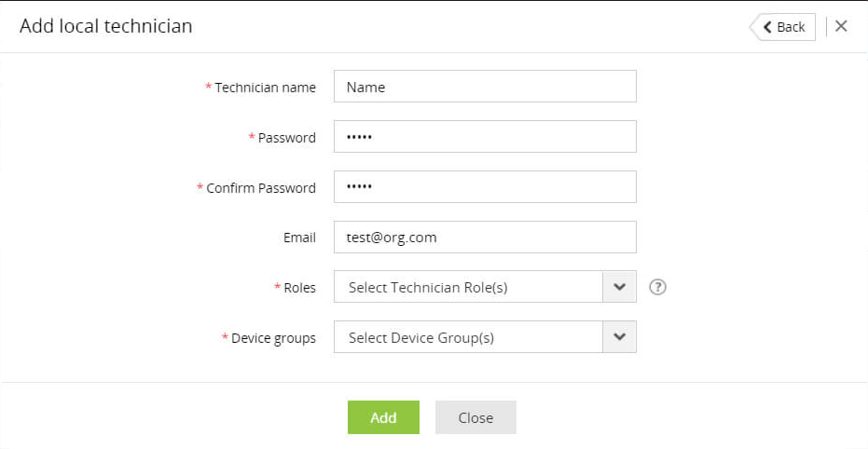868x449 pixels.
Task: Click the Email field containing test@org.com
Action: pos(485,238)
